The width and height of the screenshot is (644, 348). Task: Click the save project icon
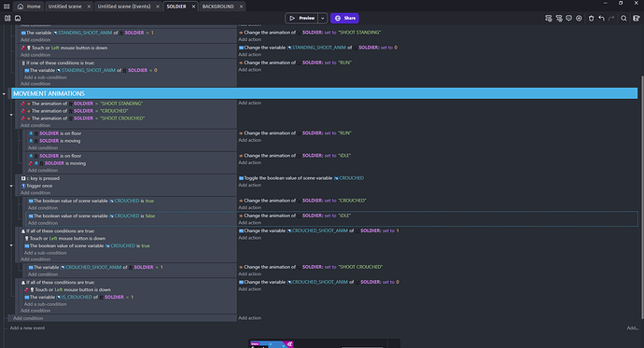[x=18, y=18]
